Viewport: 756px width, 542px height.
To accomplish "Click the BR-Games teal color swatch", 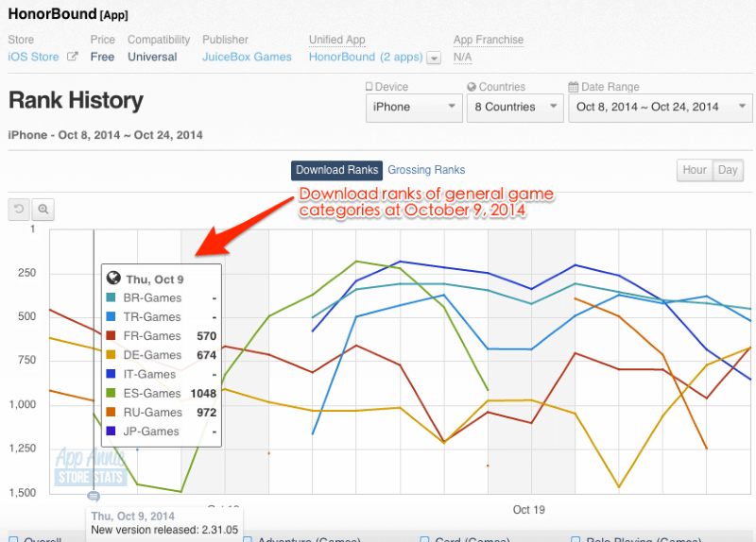I will pos(111,297).
